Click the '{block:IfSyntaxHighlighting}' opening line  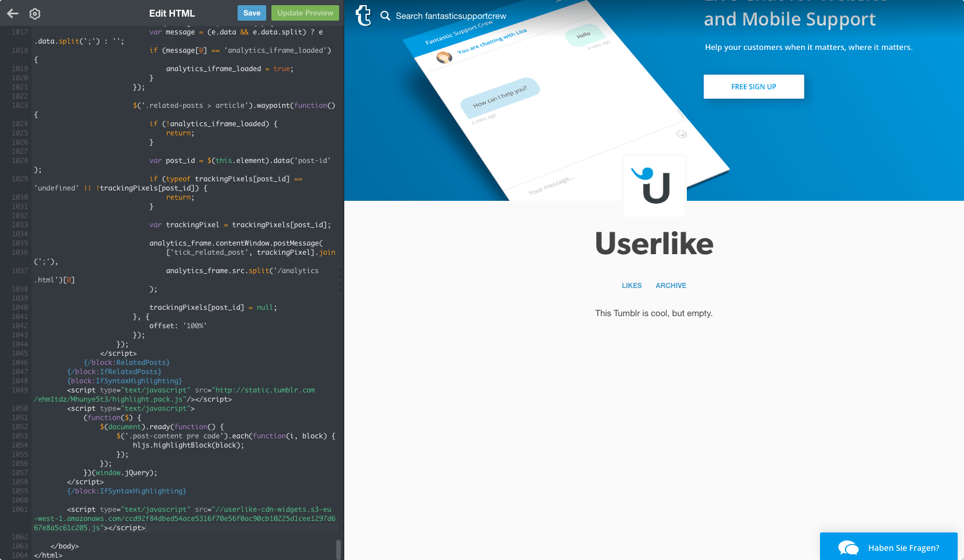click(125, 381)
